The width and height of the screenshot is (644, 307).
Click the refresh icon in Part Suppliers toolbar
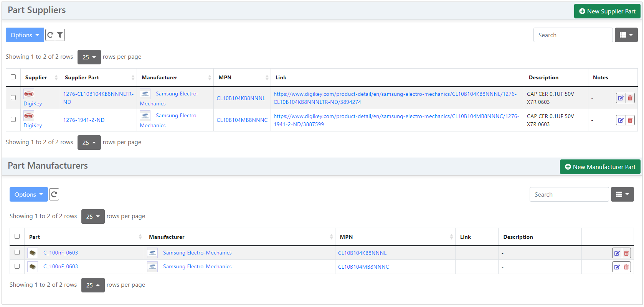click(50, 35)
